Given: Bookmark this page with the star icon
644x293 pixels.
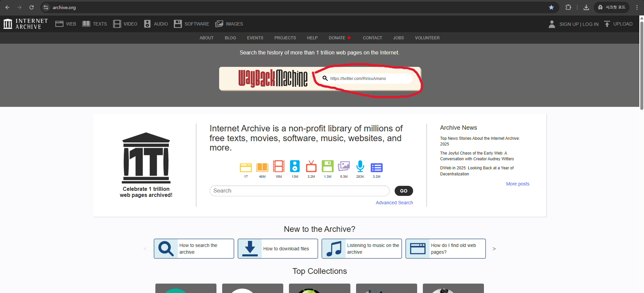Looking at the screenshot, I should tap(551, 7).
